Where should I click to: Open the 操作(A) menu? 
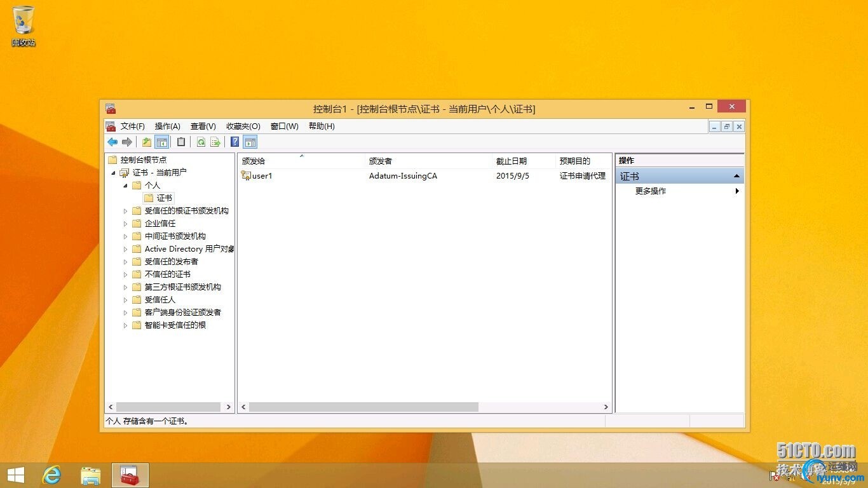[168, 126]
